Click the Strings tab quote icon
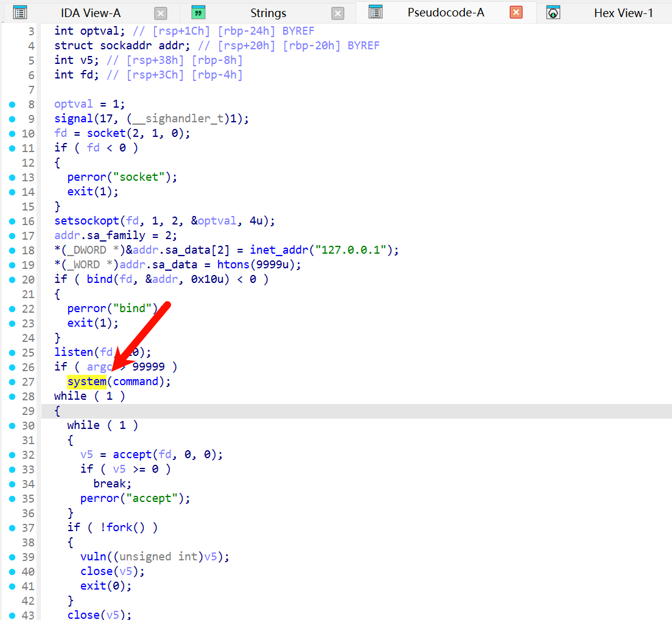This screenshot has height=620, width=672. pyautogui.click(x=198, y=12)
